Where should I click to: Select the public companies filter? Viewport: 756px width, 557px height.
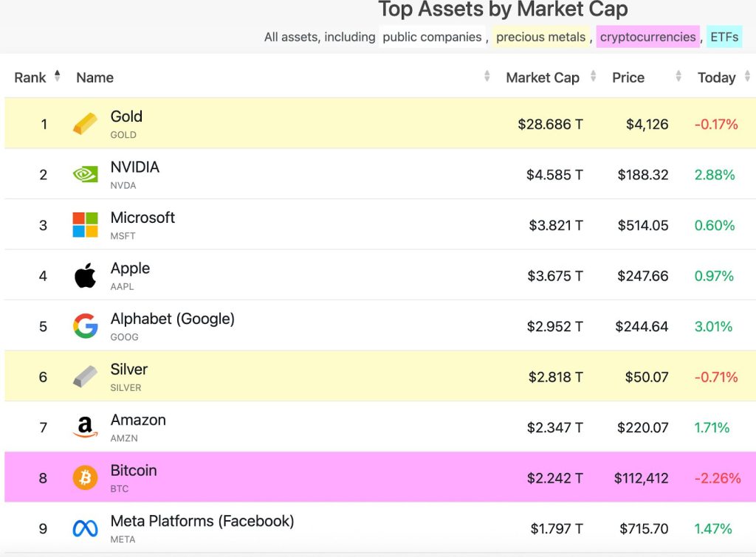tap(431, 37)
